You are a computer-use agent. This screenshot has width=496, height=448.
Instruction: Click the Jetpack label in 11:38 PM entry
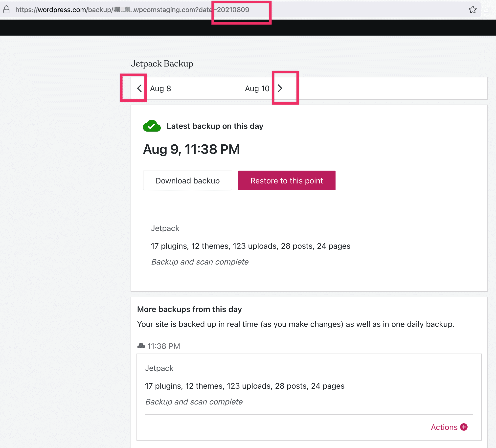pos(159,368)
